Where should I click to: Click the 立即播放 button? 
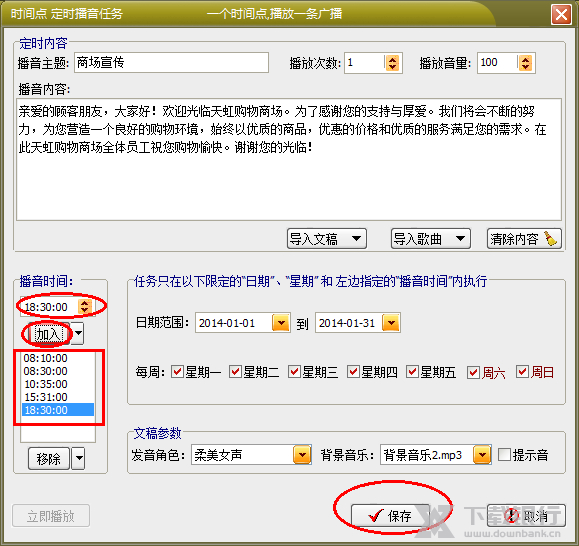click(x=51, y=516)
